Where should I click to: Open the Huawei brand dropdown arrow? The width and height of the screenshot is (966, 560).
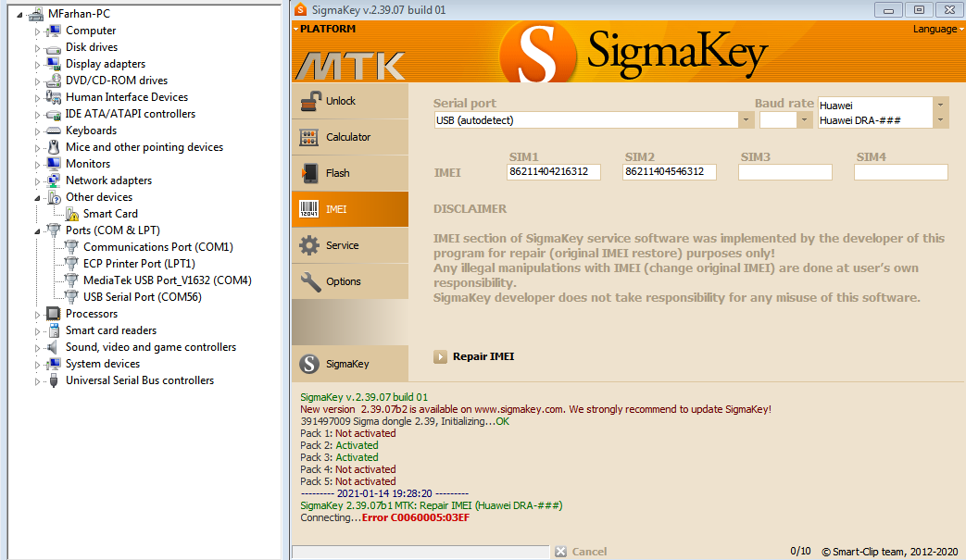(940, 105)
